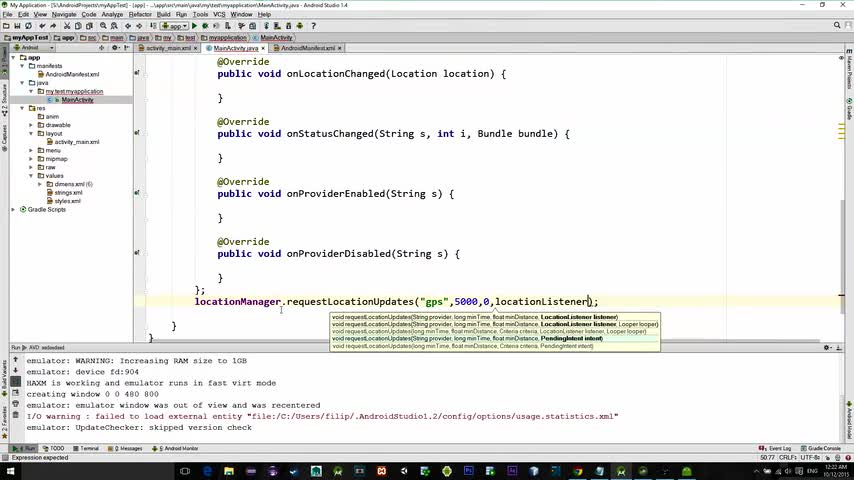Screen dimensions: 854x480
Task: Open the app run configuration dropdown
Action: pyautogui.click(x=174, y=26)
